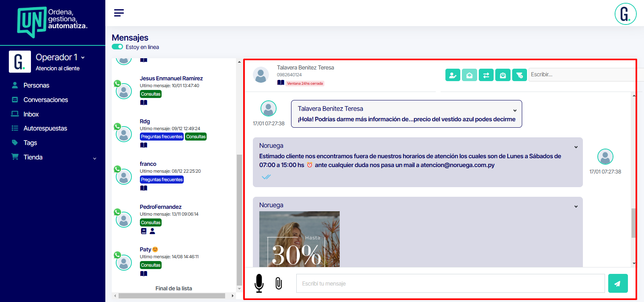Expand the Tienda submenu chevron

coord(95,158)
